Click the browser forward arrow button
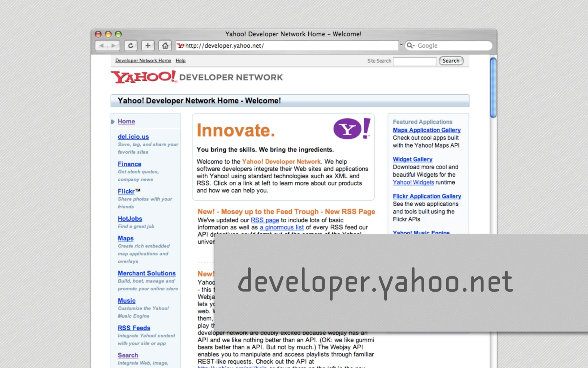The width and height of the screenshot is (588, 368). tap(114, 46)
